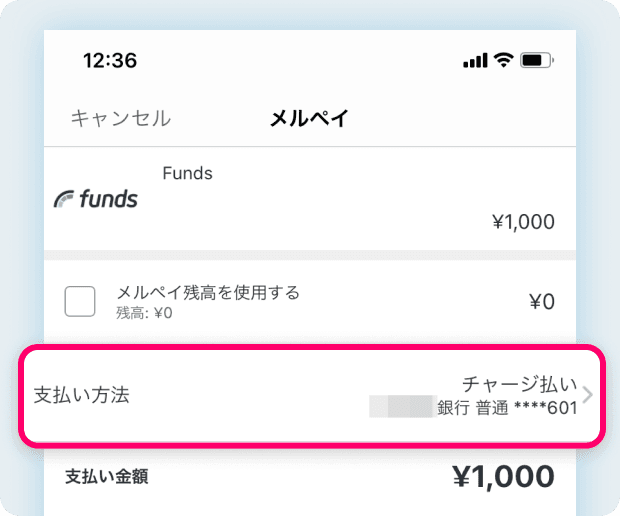Tap the メルペイ残高を使用する label text
620x516 pixels.
coord(208,293)
